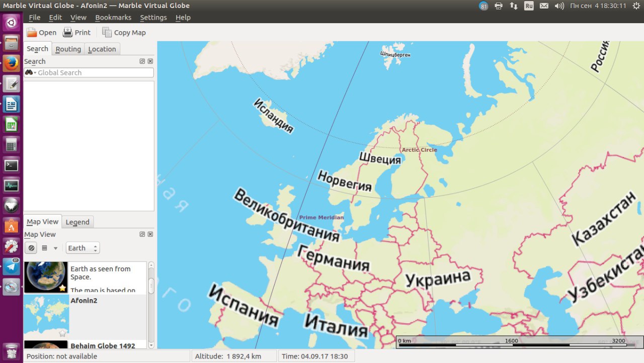
Task: Click the Италия label on the map
Action: point(336,325)
